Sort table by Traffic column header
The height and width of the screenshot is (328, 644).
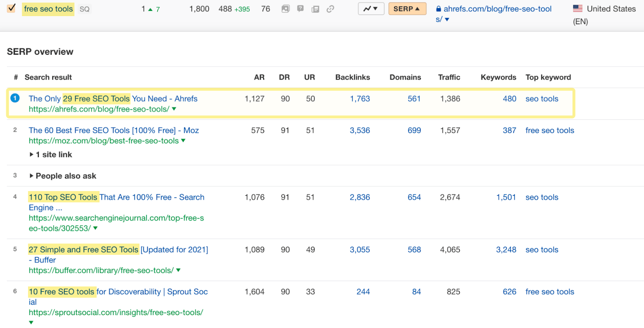(x=449, y=77)
